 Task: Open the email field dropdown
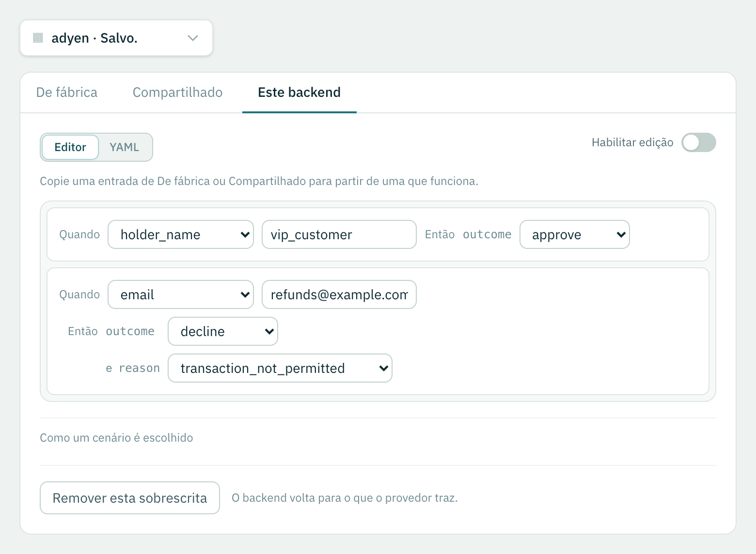[181, 294]
